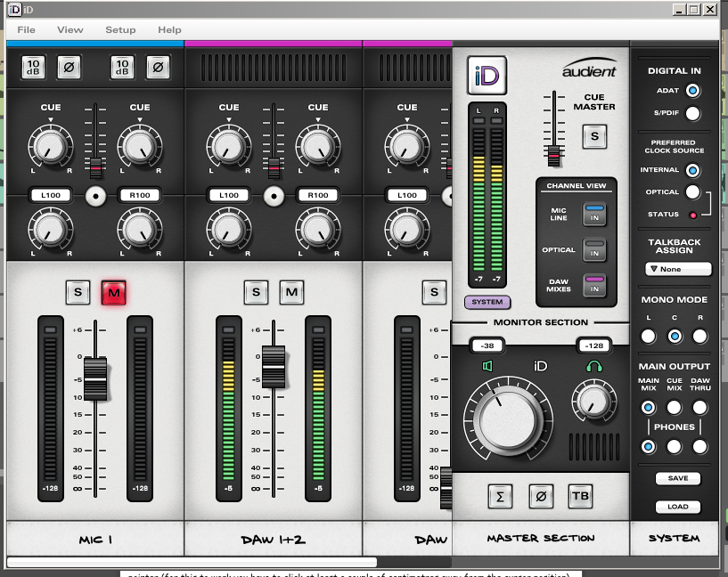Unmute the MIC 1 channel with red M

[114, 292]
